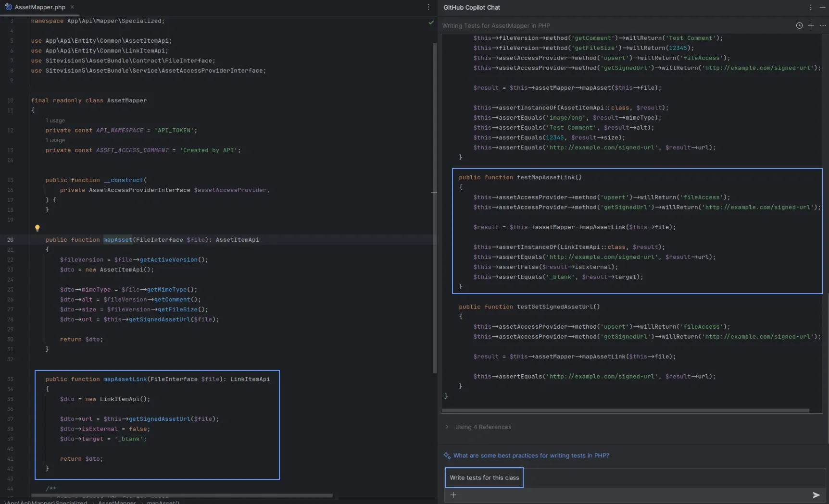Click testGetSignedAssetUrl() in chat code
This screenshot has height=504, width=829.
point(558,307)
